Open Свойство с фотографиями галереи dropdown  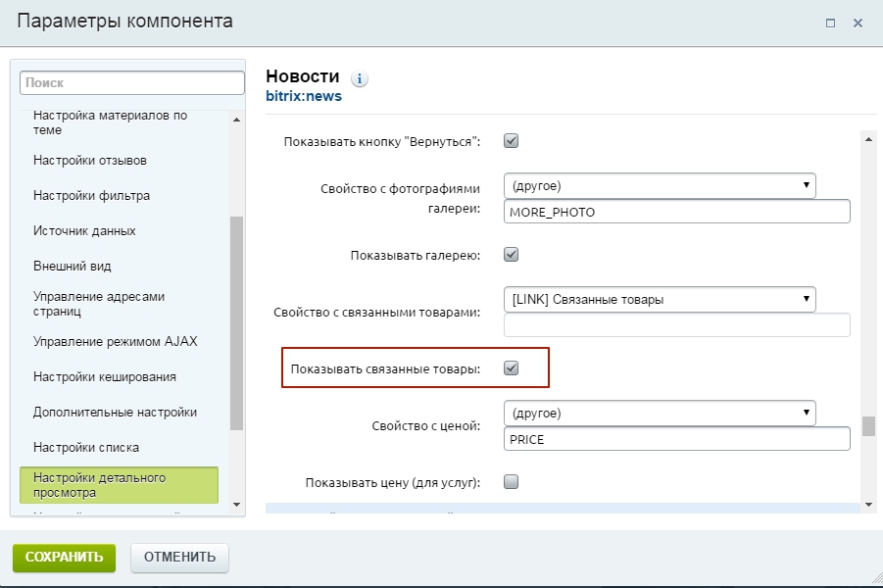[x=660, y=185]
